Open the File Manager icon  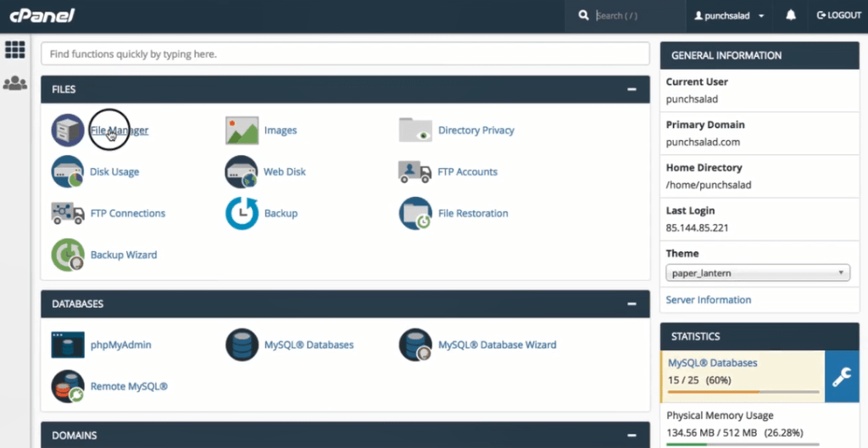(68, 131)
